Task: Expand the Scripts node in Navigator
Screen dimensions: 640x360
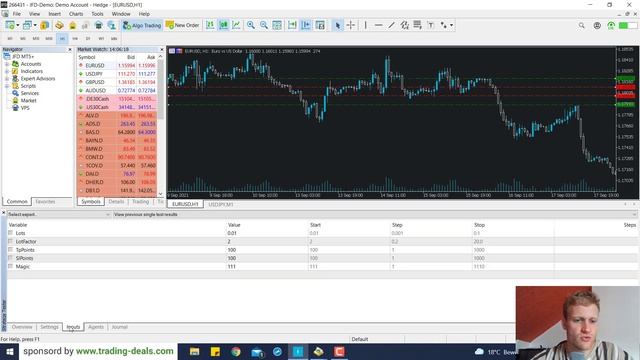Action: click(7, 86)
